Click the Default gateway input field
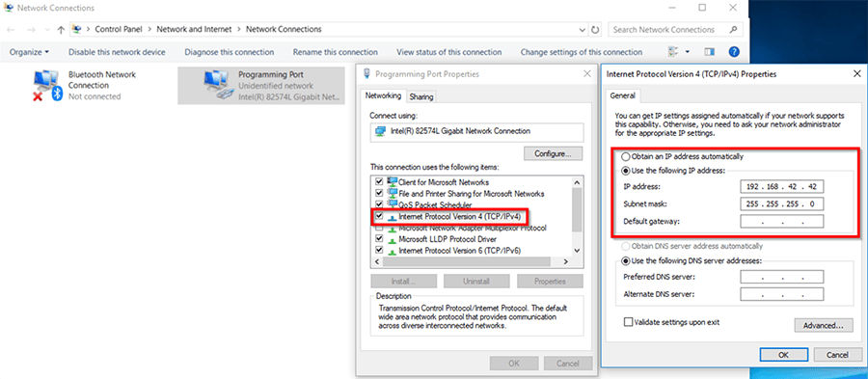 pos(781,221)
